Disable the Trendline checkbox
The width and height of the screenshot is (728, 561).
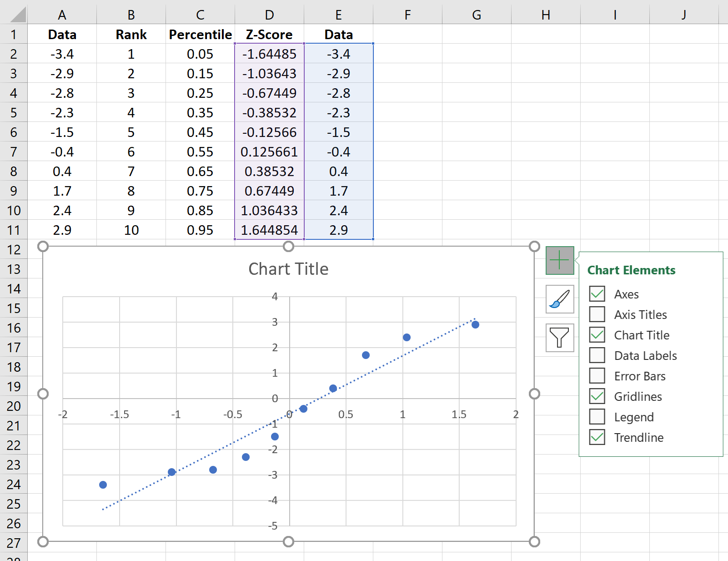tap(597, 437)
